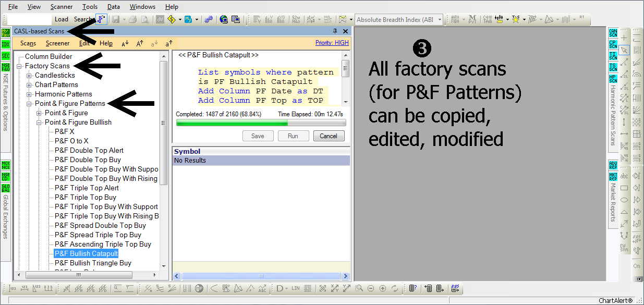Collapse the Point & Figure Patterns node

pyautogui.click(x=29, y=104)
